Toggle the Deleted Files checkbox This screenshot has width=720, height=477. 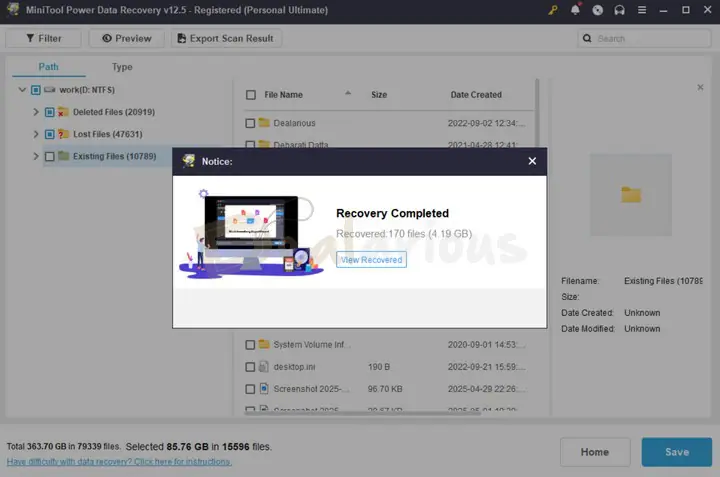tap(49, 112)
